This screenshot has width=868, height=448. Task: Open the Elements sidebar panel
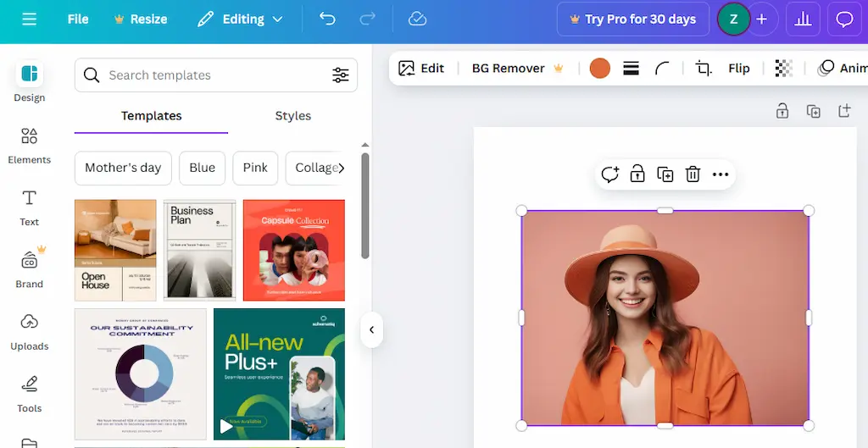30,146
